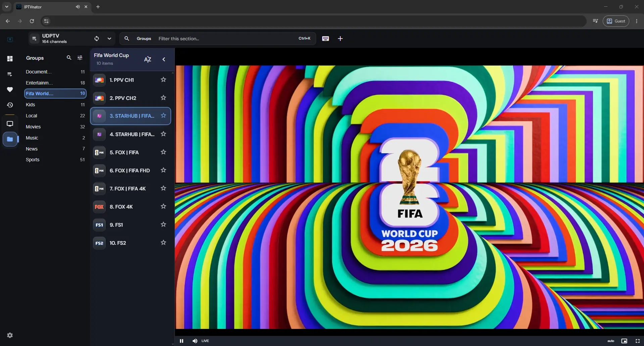Image resolution: width=644 pixels, height=346 pixels.
Task: Open recently viewed history icon
Action: tap(10, 105)
